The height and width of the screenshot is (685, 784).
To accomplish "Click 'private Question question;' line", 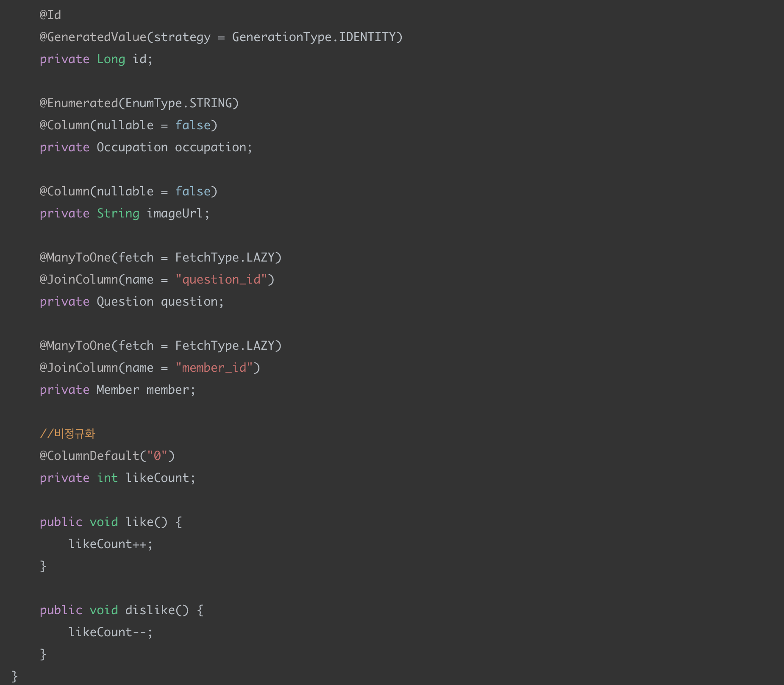I will pos(132,301).
